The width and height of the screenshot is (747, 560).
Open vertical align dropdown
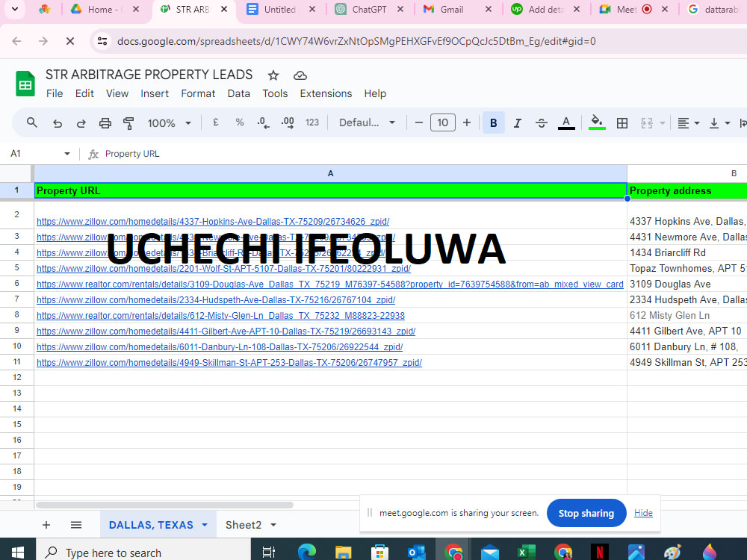pyautogui.click(x=719, y=123)
